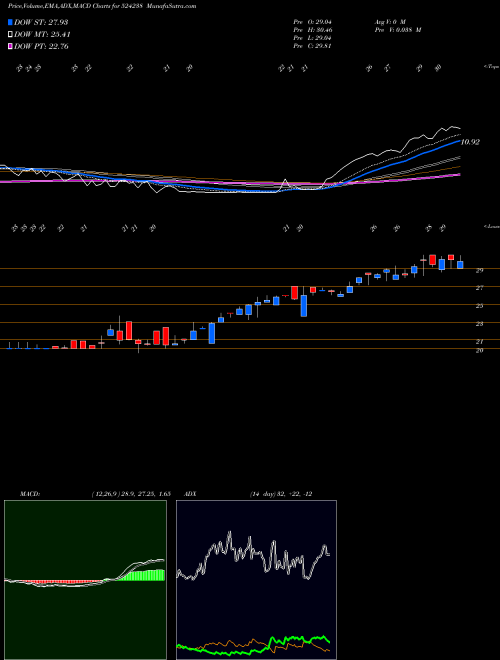Select the 'DOW MT: 25.41' legend text
This screenshot has width=500, height=660.
[42, 35]
